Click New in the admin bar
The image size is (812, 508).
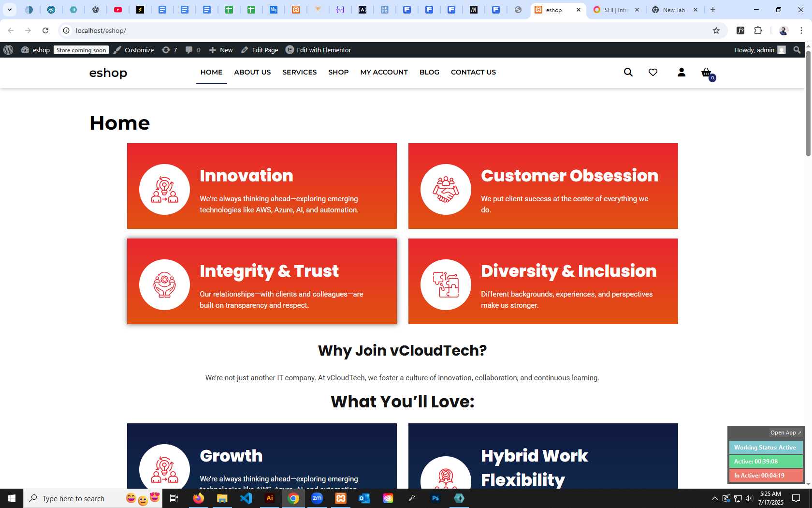coord(221,50)
